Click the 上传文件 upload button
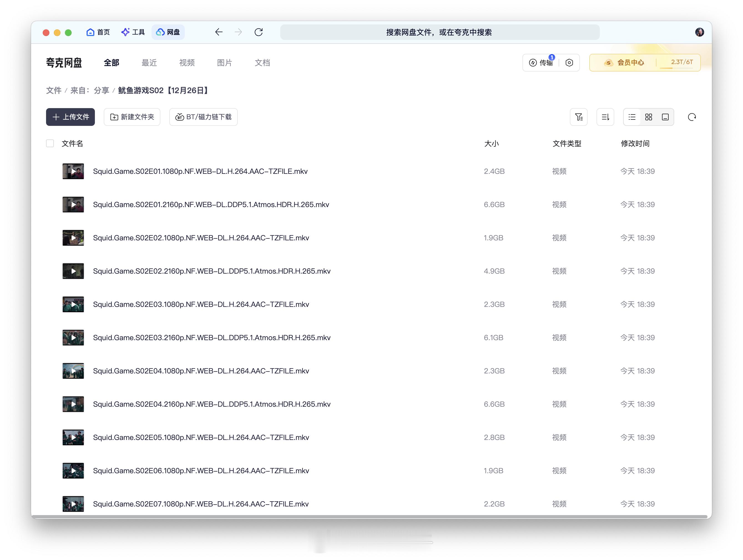The width and height of the screenshot is (743, 560). pos(70,117)
